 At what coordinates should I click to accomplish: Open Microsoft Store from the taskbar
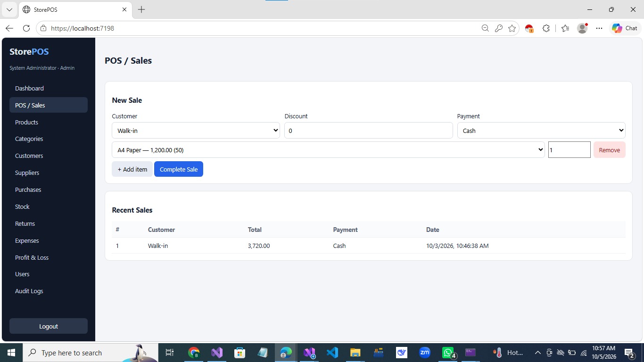[x=239, y=353]
